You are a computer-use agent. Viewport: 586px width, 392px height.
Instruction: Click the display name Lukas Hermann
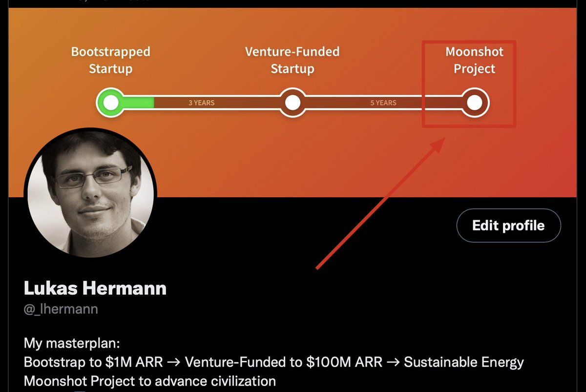pos(95,288)
